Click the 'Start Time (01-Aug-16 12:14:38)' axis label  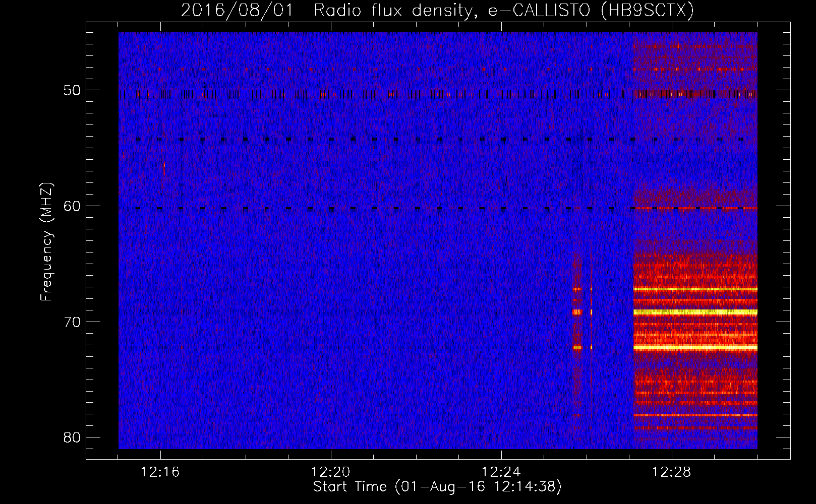tap(437, 487)
